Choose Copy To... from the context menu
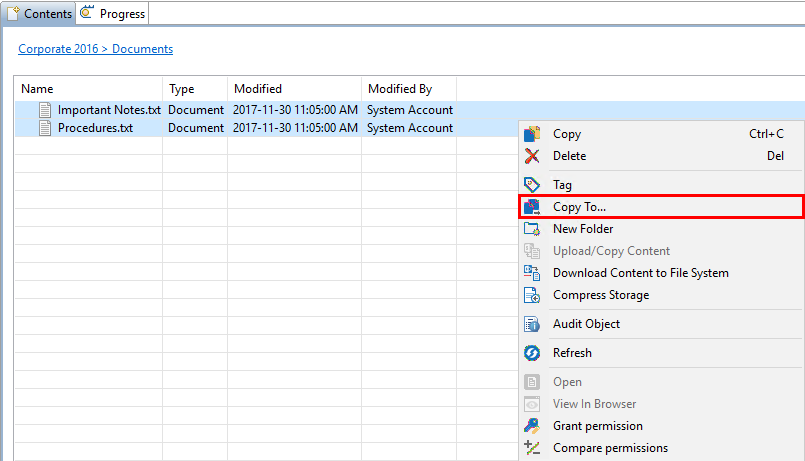The height and width of the screenshot is (461, 805). point(579,207)
